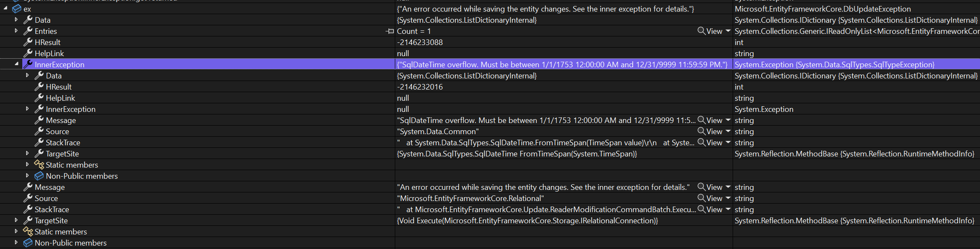The image size is (980, 249).
Task: Expand the inner exception's Data node
Action: pos(27,75)
